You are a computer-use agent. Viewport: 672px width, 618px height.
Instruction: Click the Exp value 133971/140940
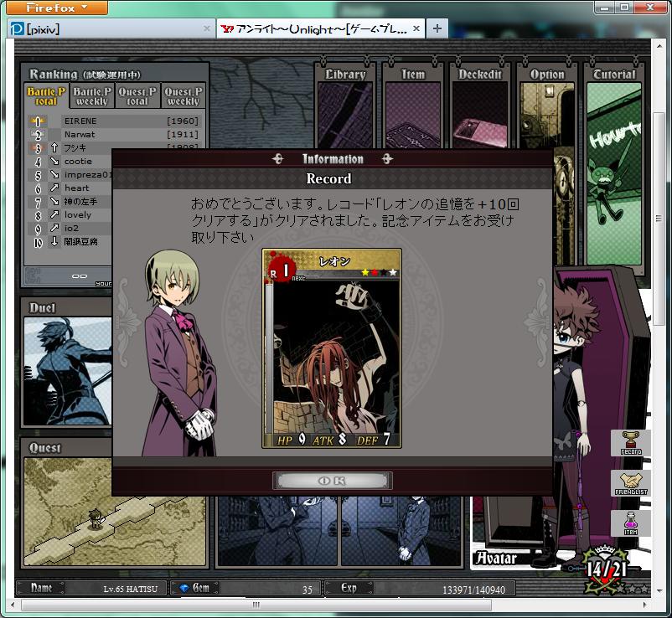click(473, 590)
